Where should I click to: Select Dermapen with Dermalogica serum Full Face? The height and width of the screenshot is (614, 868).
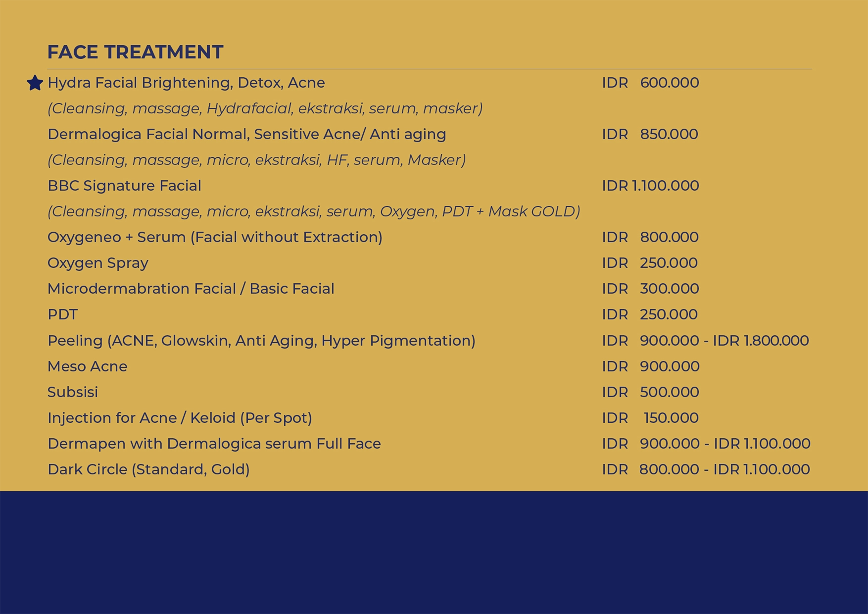coord(214,444)
